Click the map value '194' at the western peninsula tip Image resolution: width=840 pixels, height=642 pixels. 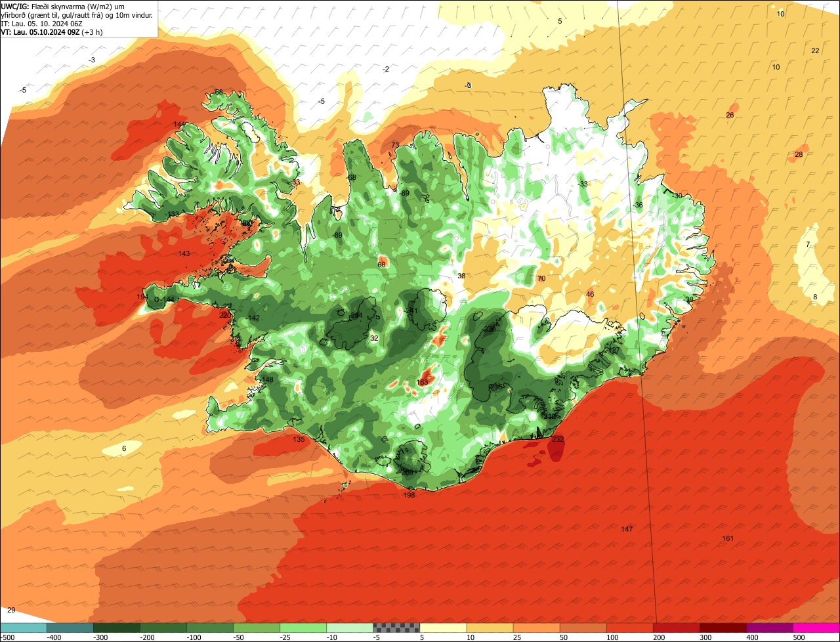click(142, 297)
